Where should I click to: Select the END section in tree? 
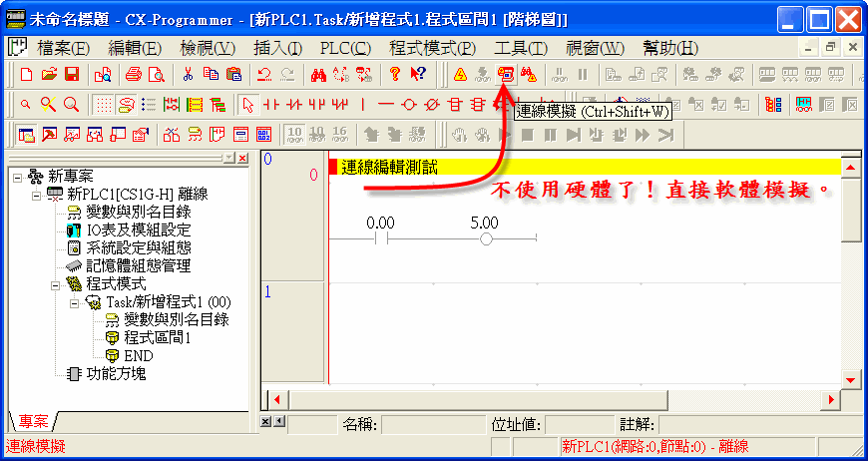click(139, 355)
